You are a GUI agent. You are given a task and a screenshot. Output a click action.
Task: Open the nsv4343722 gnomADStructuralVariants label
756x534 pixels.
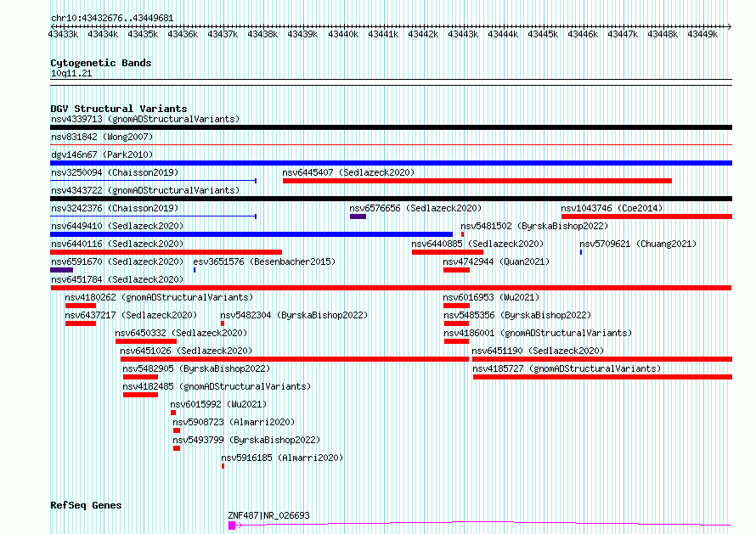click(x=145, y=190)
